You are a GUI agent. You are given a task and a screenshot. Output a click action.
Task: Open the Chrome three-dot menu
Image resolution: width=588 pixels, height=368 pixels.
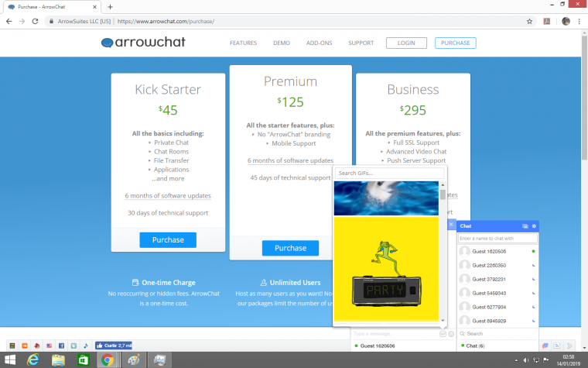pos(579,22)
